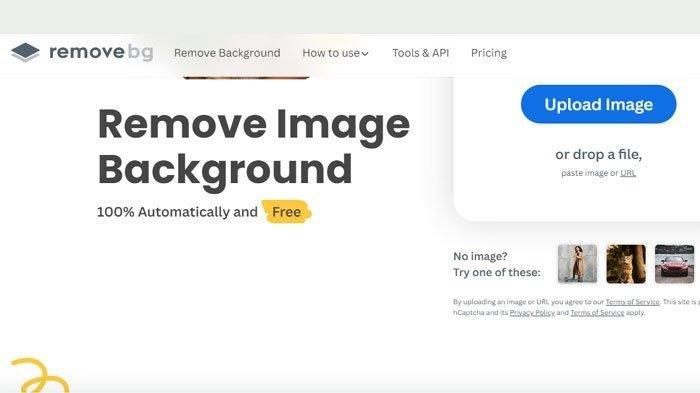Viewport: 700px width, 393px height.
Task: Open the URL link under paste image
Action: [x=628, y=173]
